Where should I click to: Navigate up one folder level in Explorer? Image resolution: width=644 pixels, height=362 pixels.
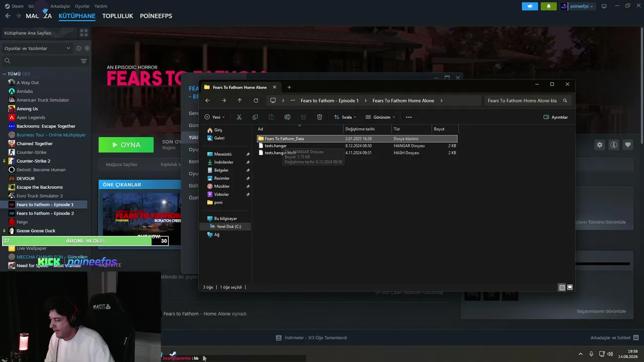pos(239,101)
